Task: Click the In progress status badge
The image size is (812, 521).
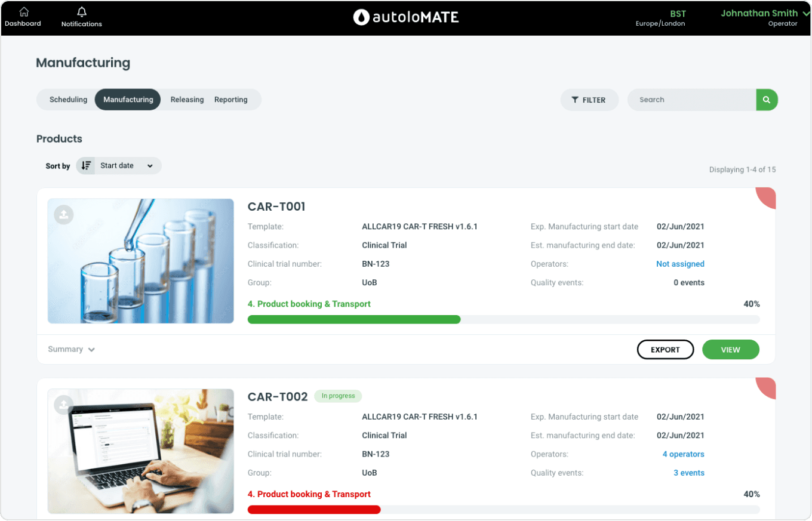Action: [338, 396]
